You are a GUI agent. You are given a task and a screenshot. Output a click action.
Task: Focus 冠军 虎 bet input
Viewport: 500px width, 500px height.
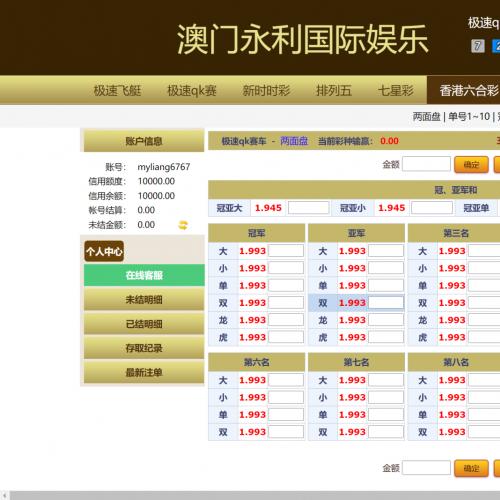(x=286, y=337)
